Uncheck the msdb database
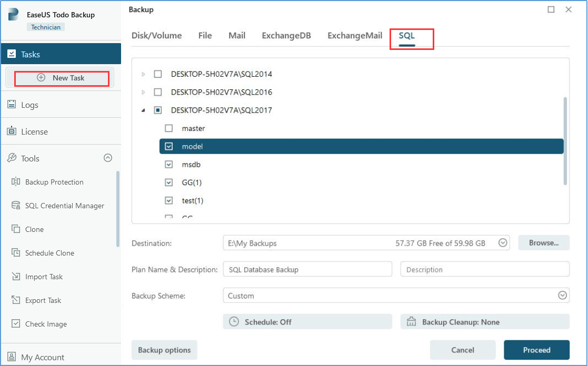The width and height of the screenshot is (588, 366). click(168, 164)
